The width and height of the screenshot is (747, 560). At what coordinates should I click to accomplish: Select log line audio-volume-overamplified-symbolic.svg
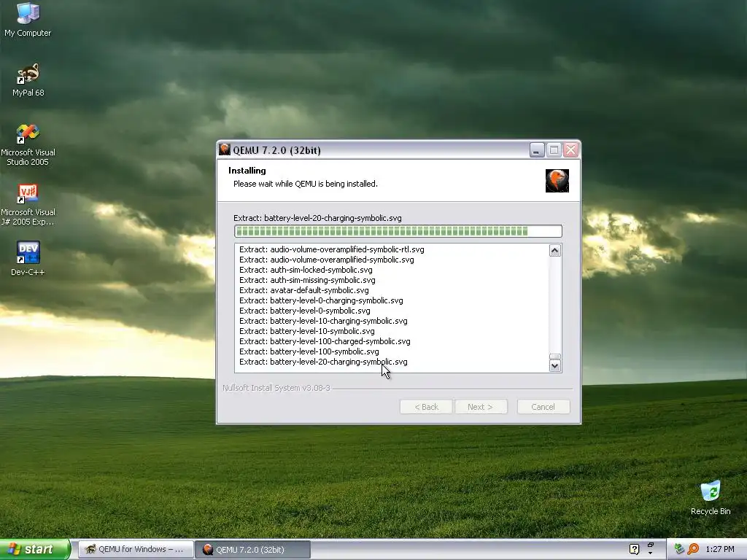326,260
